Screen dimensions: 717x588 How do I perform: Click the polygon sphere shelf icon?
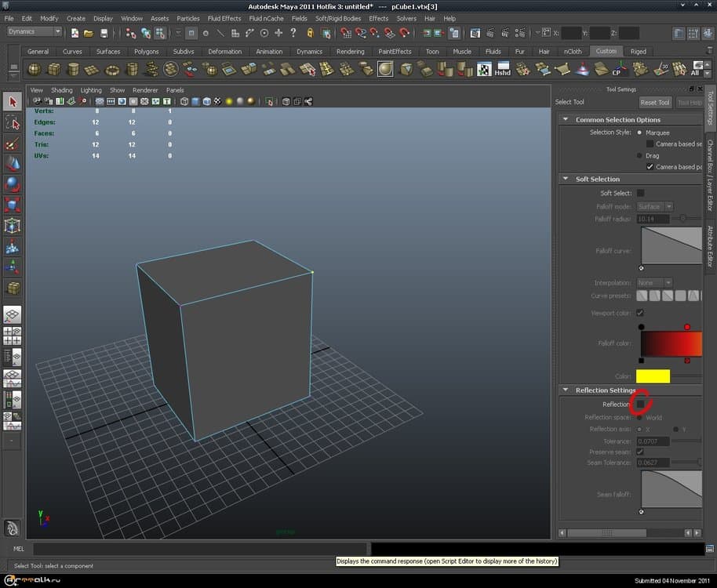35,70
